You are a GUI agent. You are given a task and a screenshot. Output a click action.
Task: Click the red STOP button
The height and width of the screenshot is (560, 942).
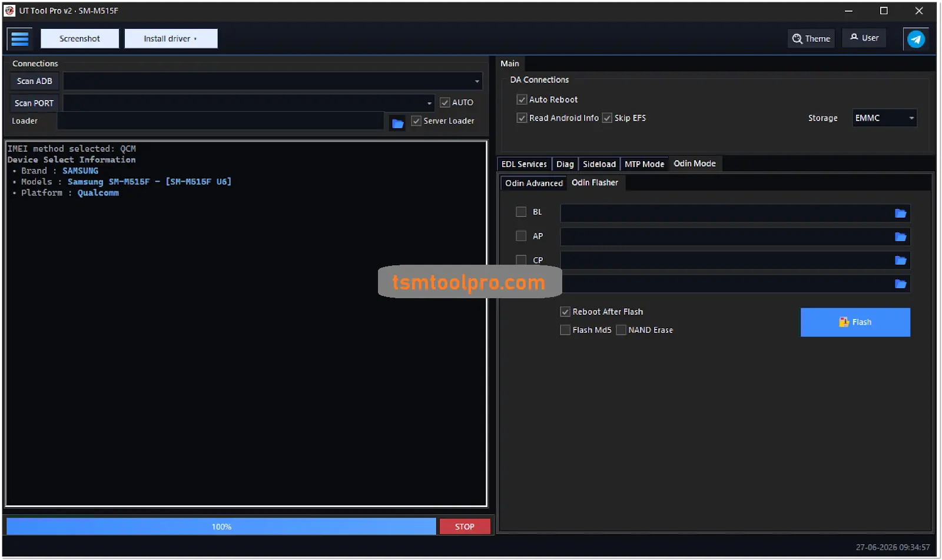(465, 526)
